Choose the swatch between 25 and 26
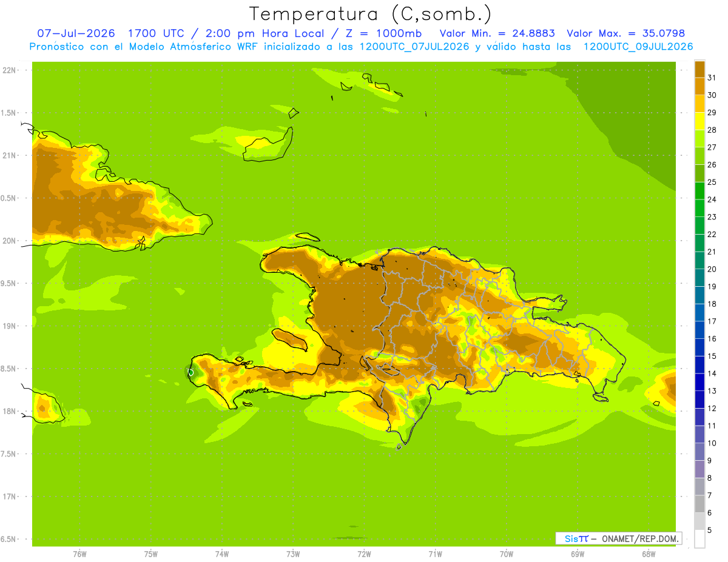The height and width of the screenshot is (562, 728). 699,173
